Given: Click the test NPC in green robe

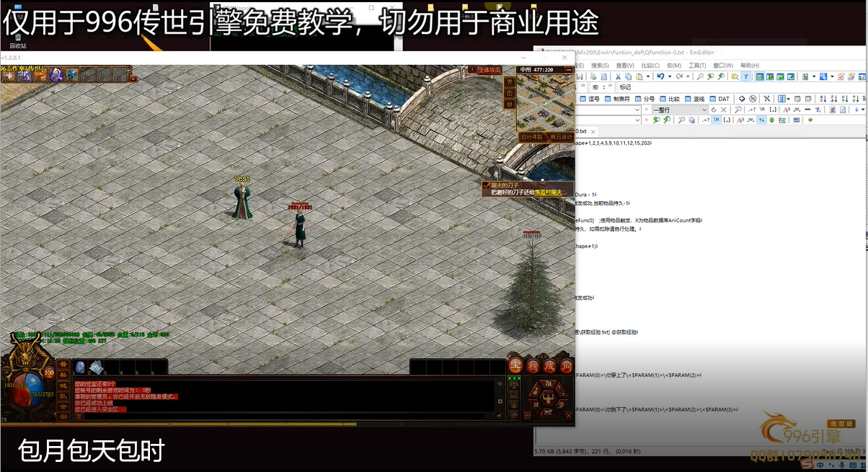Looking at the screenshot, I should 243,200.
